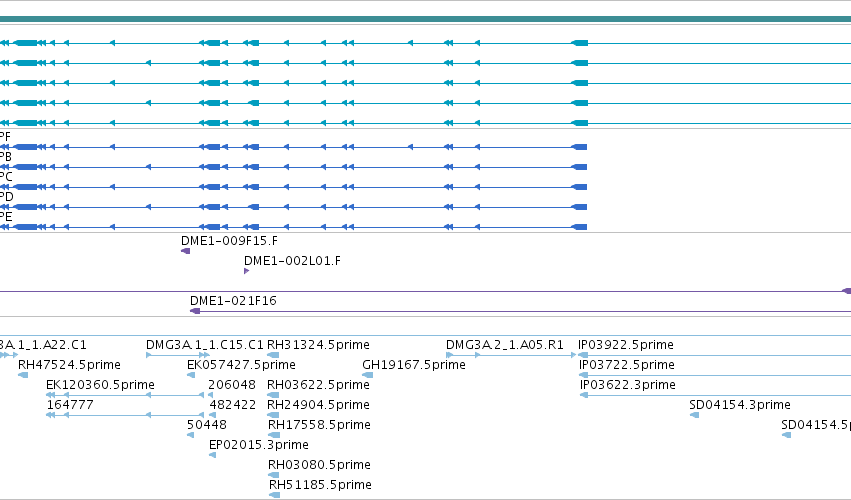Click the RH51185.5prime label
The width and height of the screenshot is (851, 500).
[321, 485]
